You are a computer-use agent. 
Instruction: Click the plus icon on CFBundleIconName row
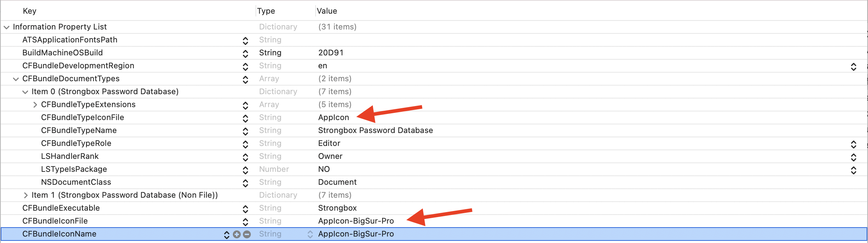point(236,234)
